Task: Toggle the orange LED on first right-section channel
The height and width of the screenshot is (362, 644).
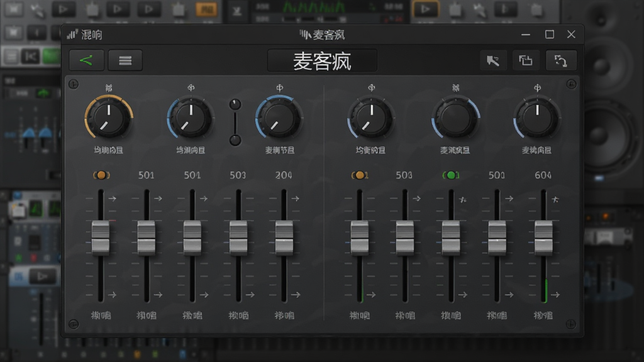Action: 359,175
